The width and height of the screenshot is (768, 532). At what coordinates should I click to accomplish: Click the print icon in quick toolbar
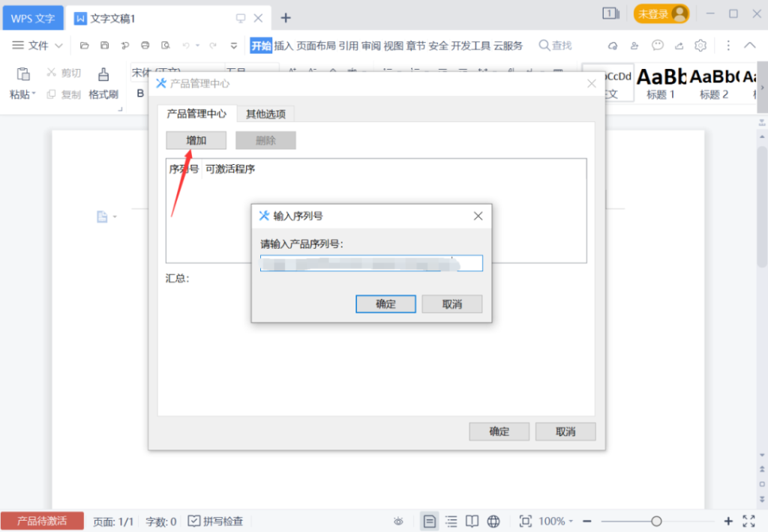pos(145,46)
